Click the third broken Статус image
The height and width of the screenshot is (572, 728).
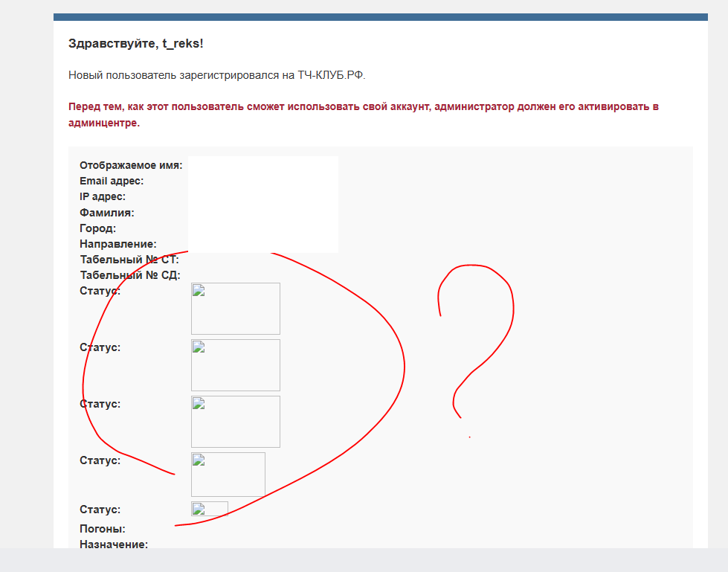point(235,421)
